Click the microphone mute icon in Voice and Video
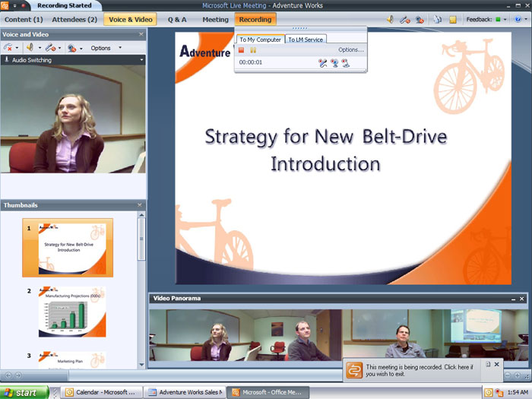The height and width of the screenshot is (399, 532). 51,48
